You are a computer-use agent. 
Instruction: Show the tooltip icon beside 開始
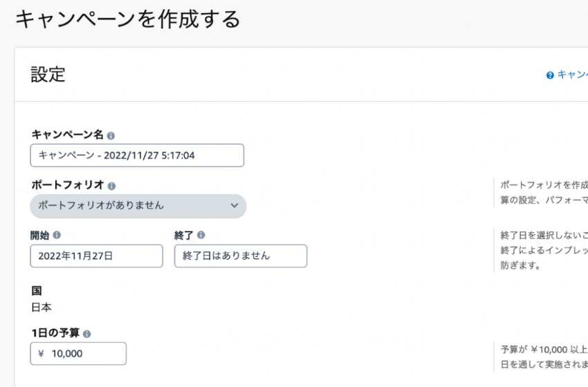tap(57, 235)
